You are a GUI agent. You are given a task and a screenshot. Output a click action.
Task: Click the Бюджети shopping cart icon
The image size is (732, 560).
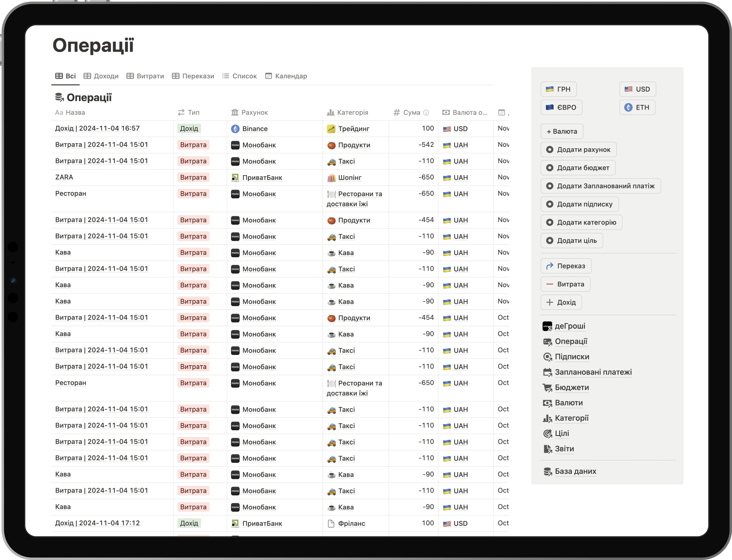click(547, 388)
